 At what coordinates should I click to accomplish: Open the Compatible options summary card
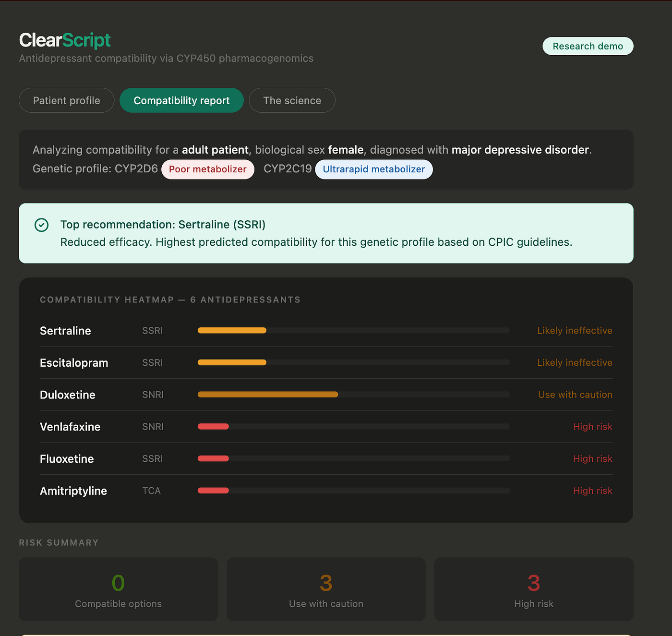point(119,589)
